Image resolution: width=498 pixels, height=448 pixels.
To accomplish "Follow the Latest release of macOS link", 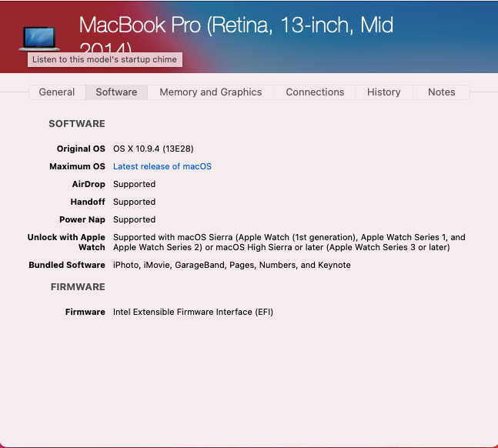I will (x=162, y=166).
